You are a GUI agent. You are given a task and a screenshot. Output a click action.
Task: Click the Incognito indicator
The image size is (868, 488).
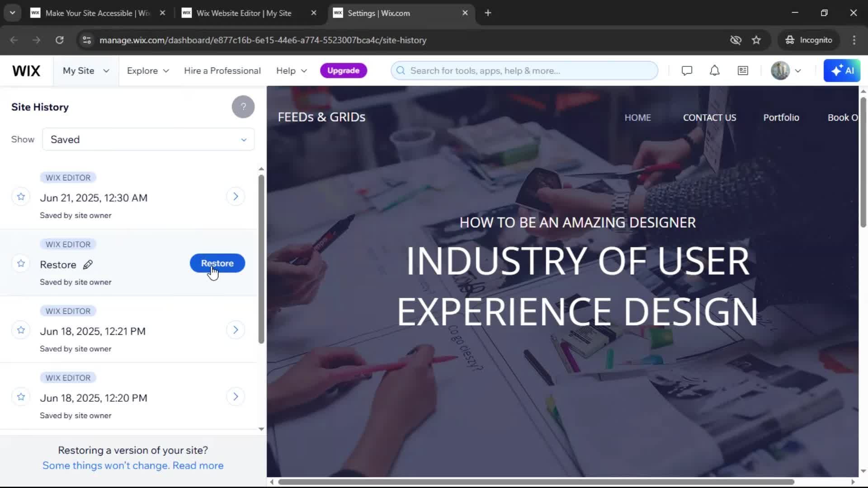point(809,40)
